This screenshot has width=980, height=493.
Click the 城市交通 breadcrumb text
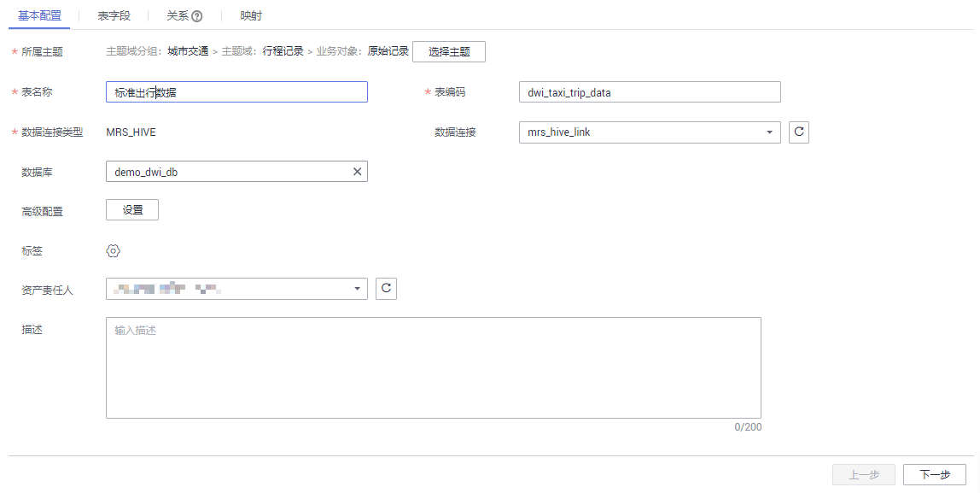[188, 51]
